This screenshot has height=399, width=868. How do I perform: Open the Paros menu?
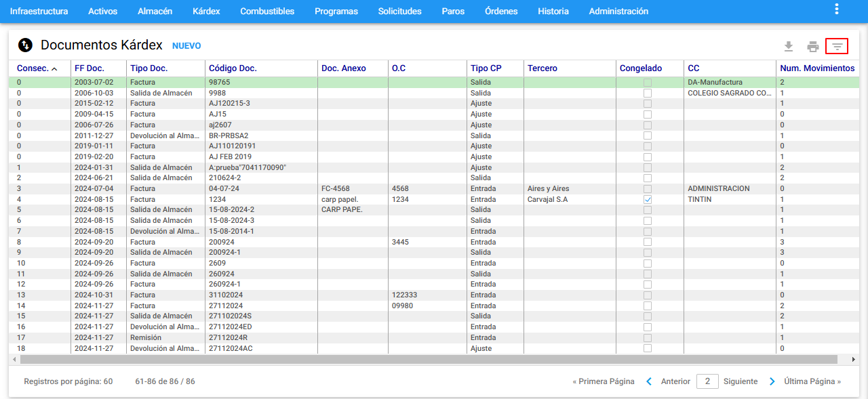[453, 12]
